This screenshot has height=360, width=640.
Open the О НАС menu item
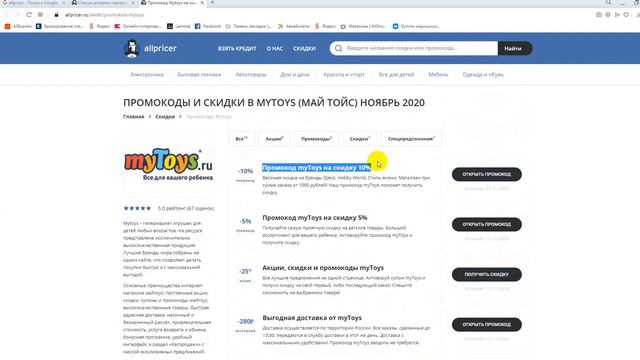(x=275, y=48)
